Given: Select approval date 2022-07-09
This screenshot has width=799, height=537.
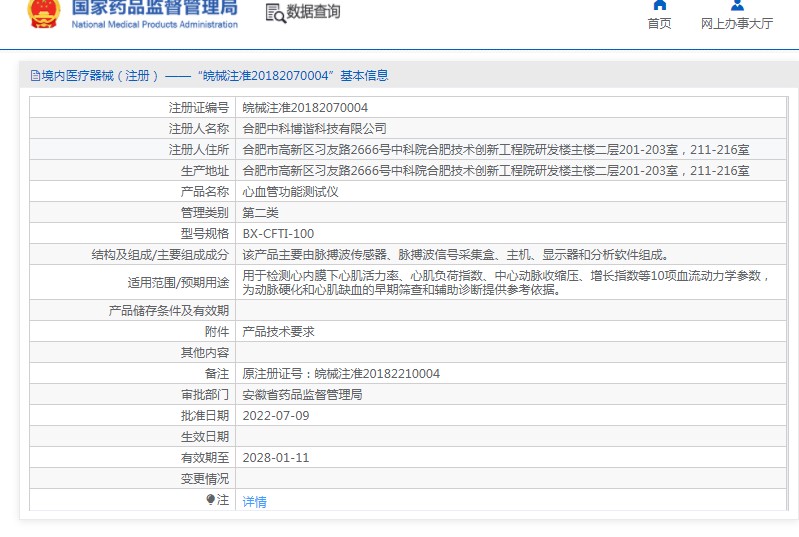Looking at the screenshot, I should [x=276, y=416].
